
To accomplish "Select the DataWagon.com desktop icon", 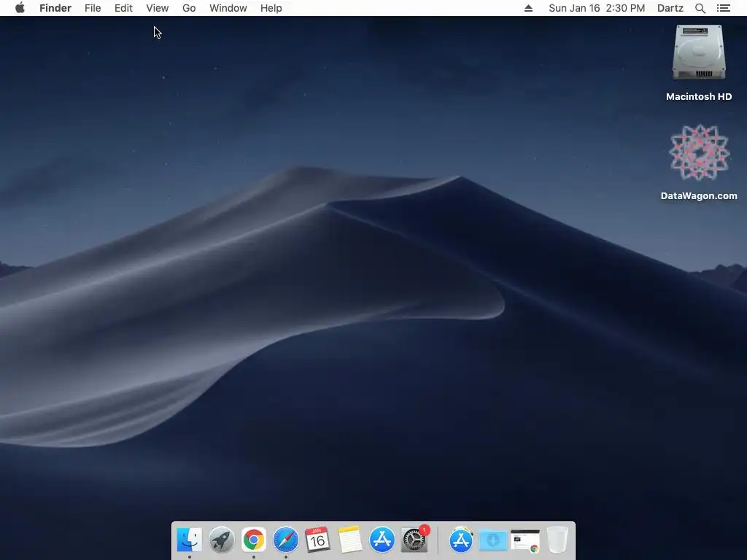I will click(699, 152).
